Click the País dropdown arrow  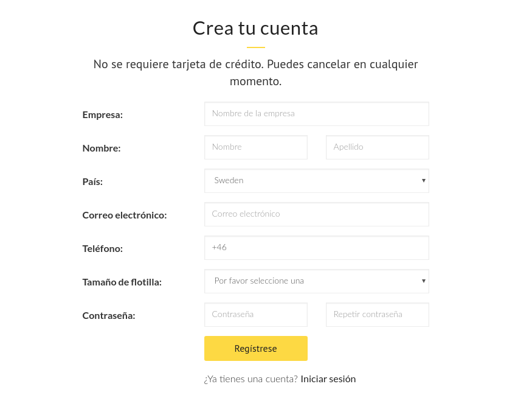tap(423, 181)
